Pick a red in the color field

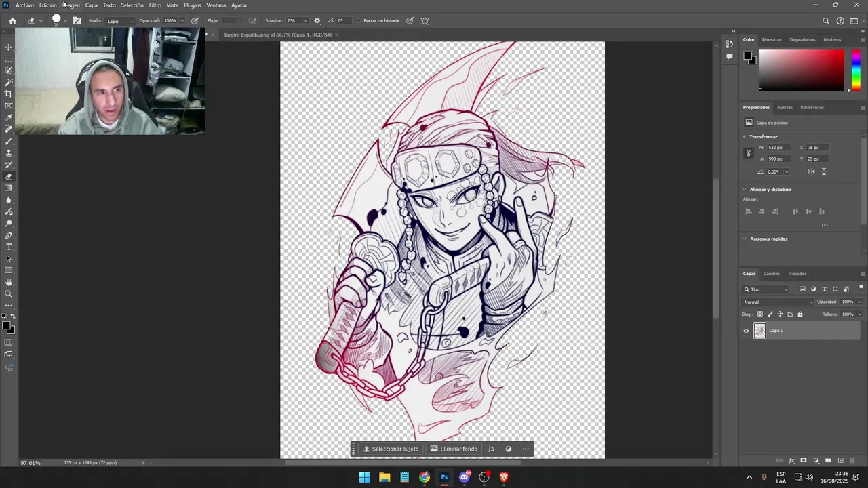click(802, 69)
